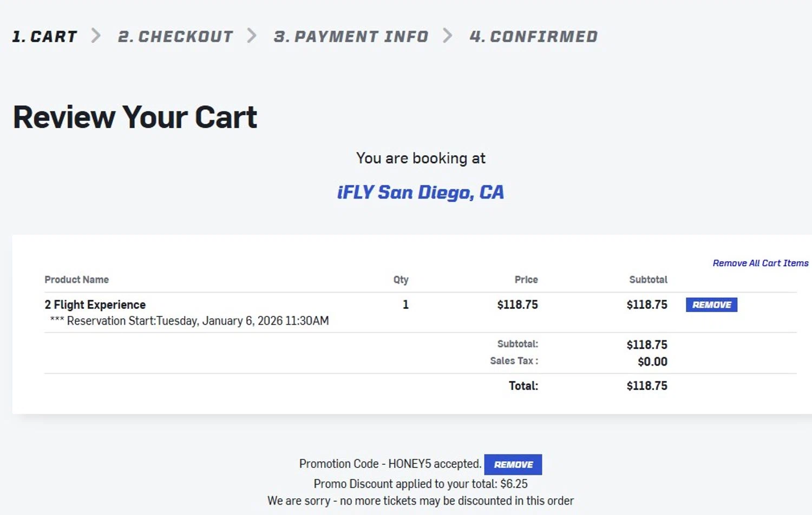This screenshot has height=515, width=812.
Task: Open the 3. PAYMENT INFO step
Action: 351,36
